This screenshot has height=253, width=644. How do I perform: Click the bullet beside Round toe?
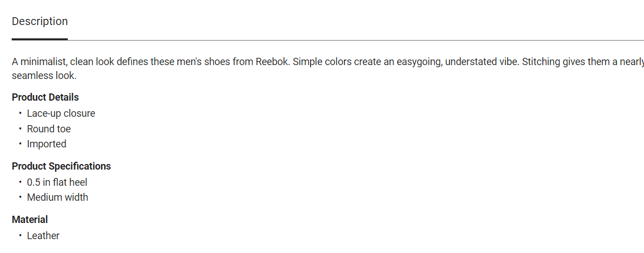(20, 129)
